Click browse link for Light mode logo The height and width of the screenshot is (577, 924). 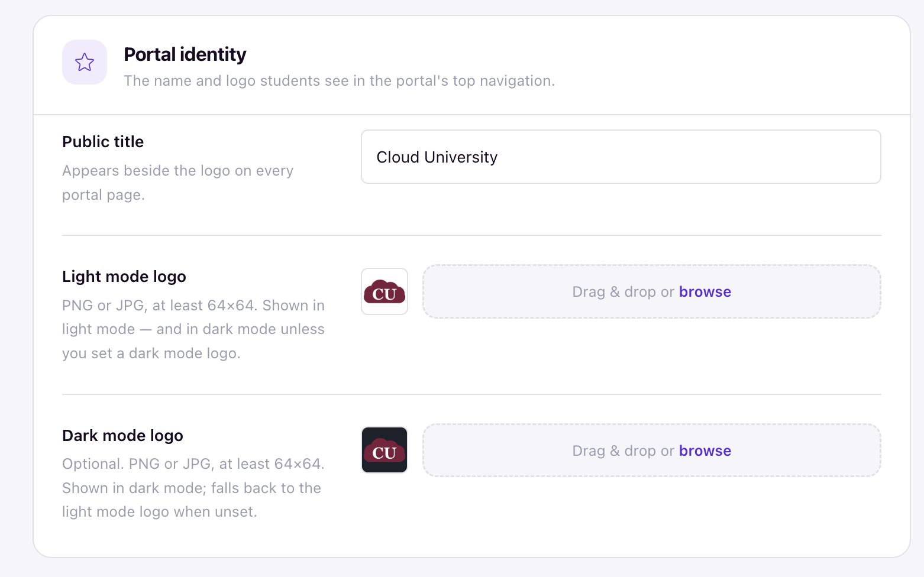(705, 291)
